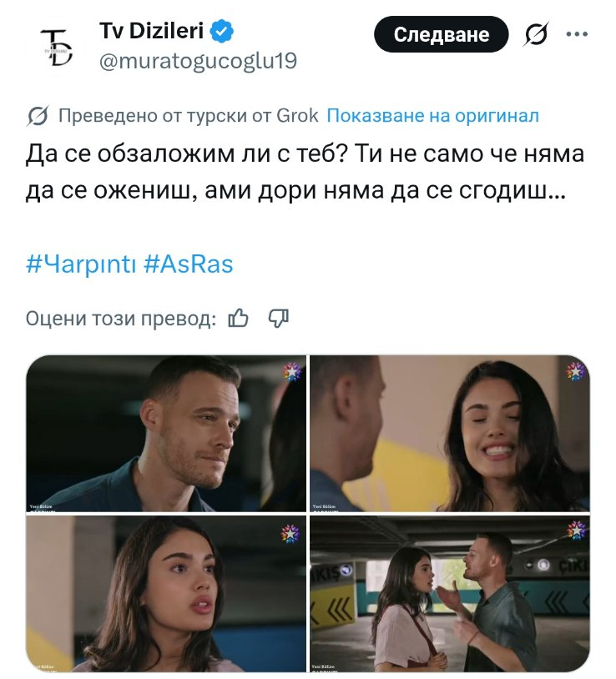616x679 pixels.
Task: Open the #Чarpıntı hashtag
Action: pyautogui.click(x=81, y=264)
